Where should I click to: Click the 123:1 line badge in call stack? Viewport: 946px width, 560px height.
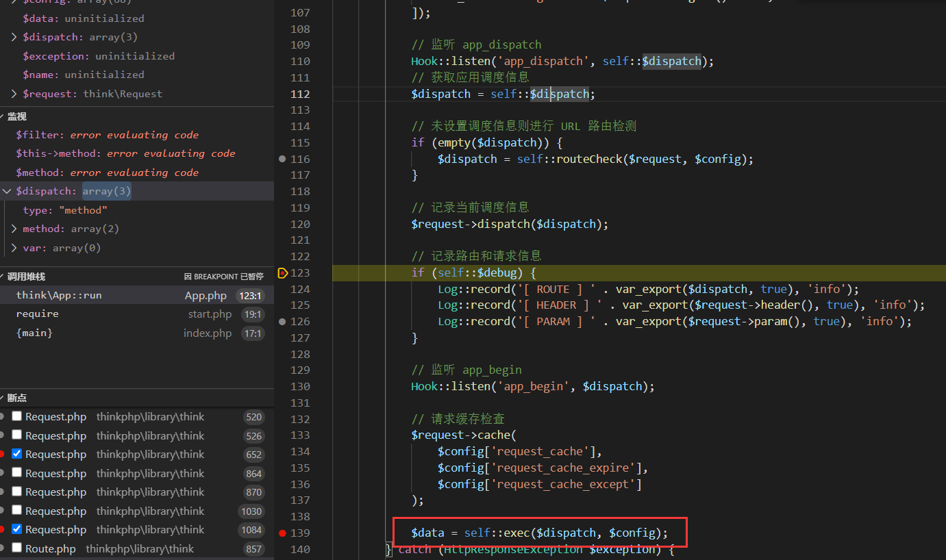249,296
